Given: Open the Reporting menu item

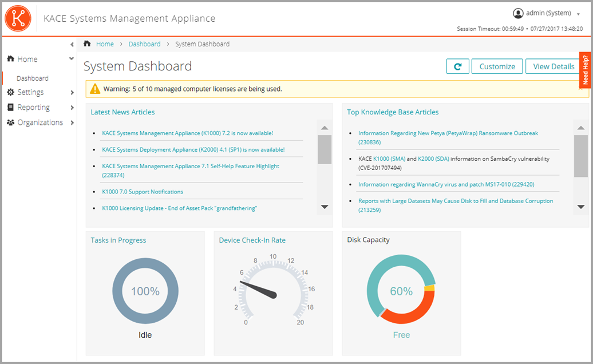Looking at the screenshot, I should click(33, 108).
